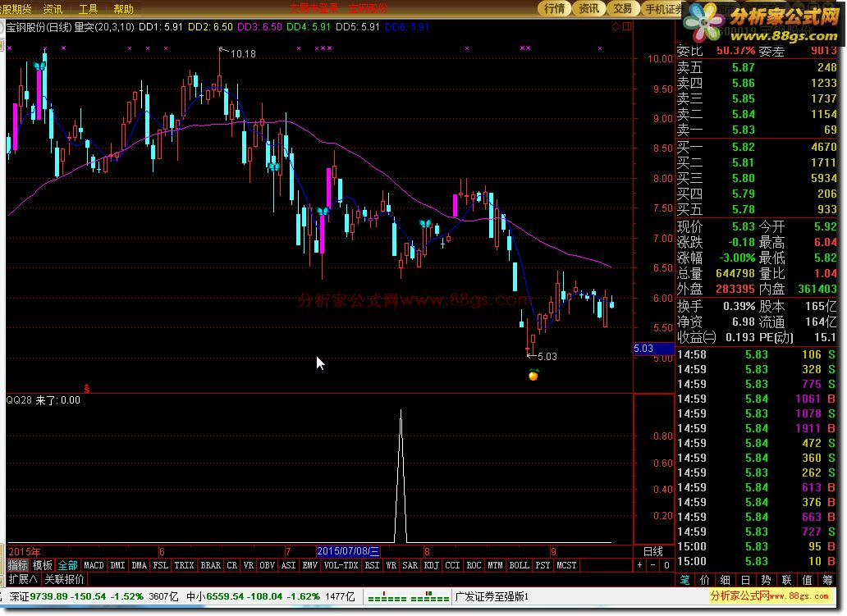Screen dimensions: 847x616
Task: Switch indicator to BOLL
Action: coord(519,565)
